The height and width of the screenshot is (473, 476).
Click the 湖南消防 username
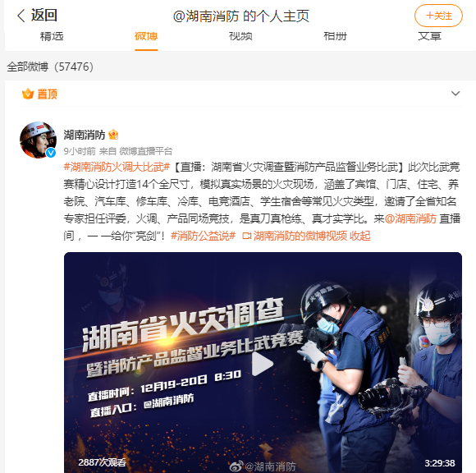(84, 135)
